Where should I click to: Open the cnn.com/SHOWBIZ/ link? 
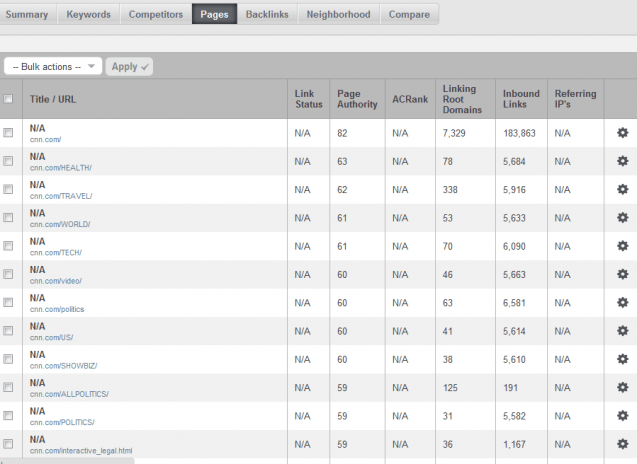[63, 366]
